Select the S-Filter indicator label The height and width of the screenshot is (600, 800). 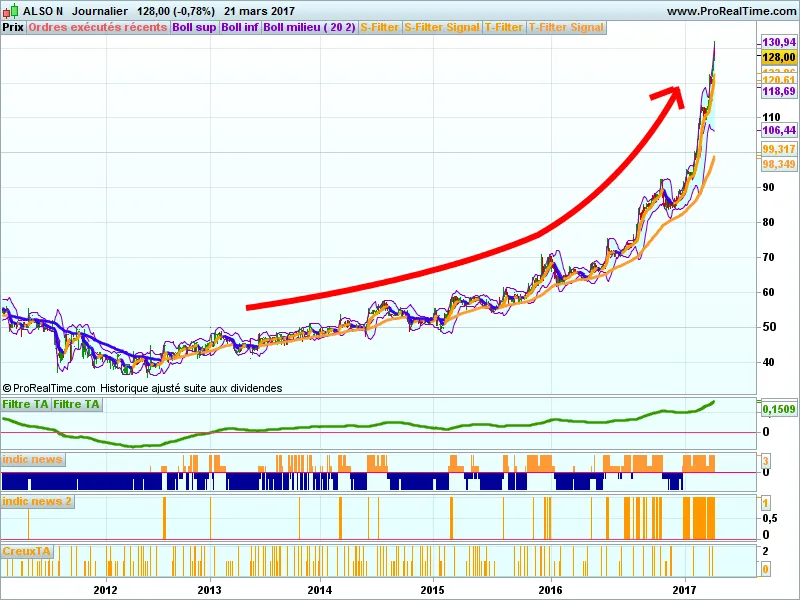[x=380, y=27]
